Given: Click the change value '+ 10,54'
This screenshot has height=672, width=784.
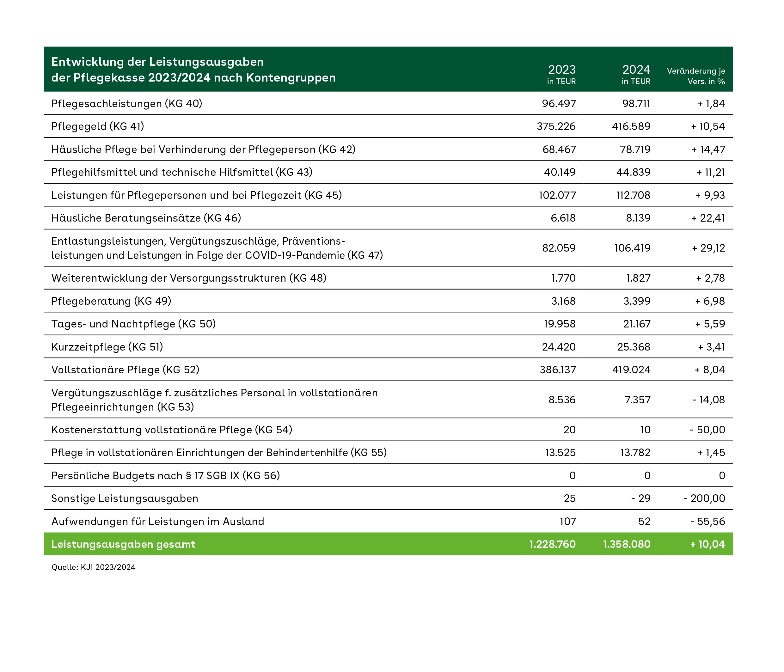Looking at the screenshot, I should coord(708,126).
